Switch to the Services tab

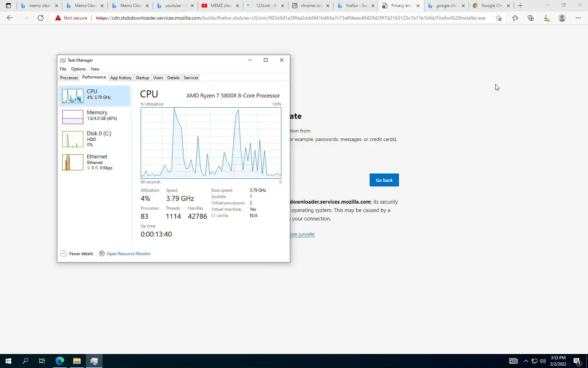click(191, 78)
